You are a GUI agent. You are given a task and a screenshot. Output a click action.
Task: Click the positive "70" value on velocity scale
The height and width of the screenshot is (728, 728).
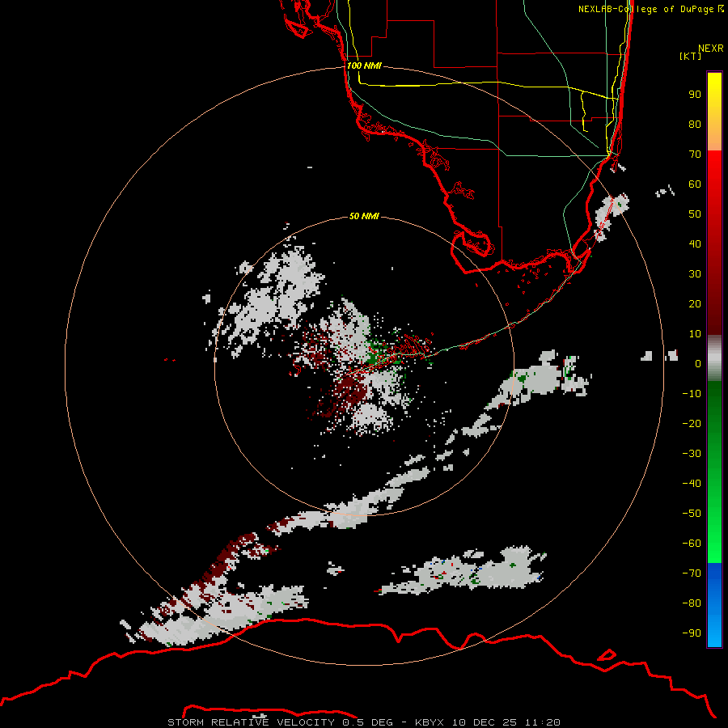[695, 154]
